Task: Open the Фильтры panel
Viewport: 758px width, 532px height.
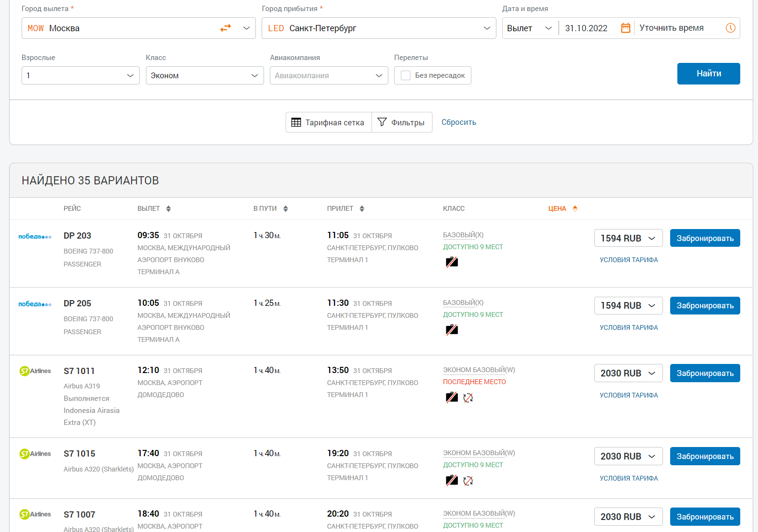Action: (402, 122)
